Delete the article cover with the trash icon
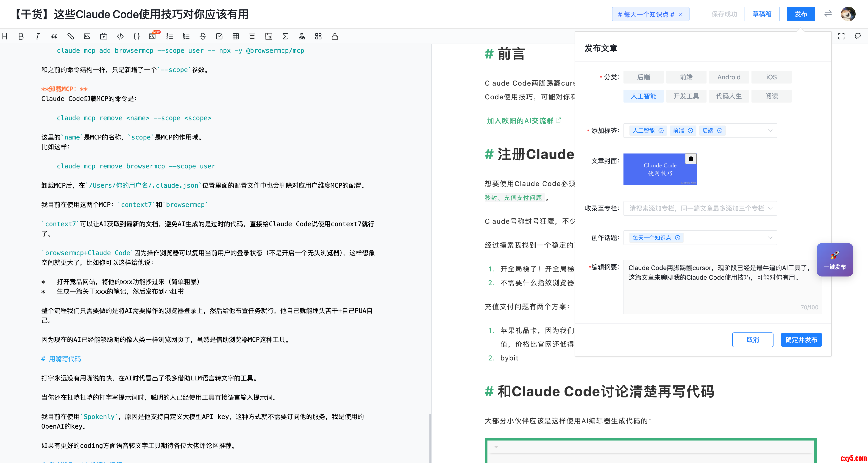 (691, 159)
